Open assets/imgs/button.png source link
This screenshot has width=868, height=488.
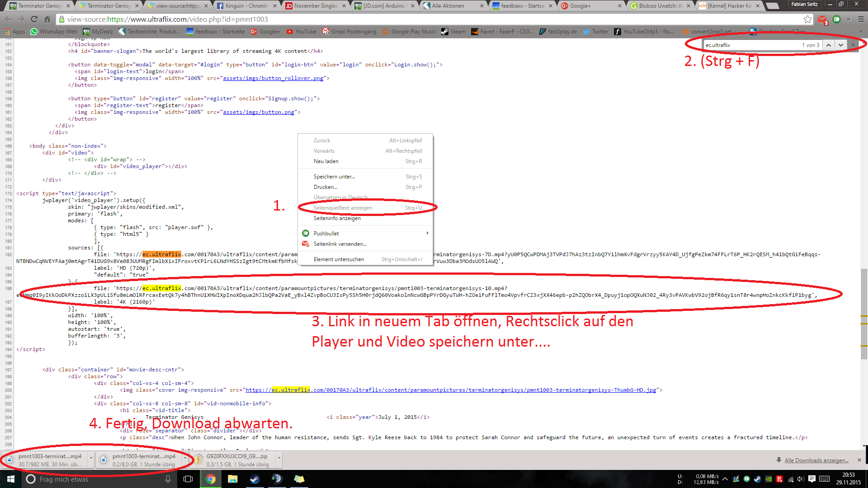pos(259,112)
